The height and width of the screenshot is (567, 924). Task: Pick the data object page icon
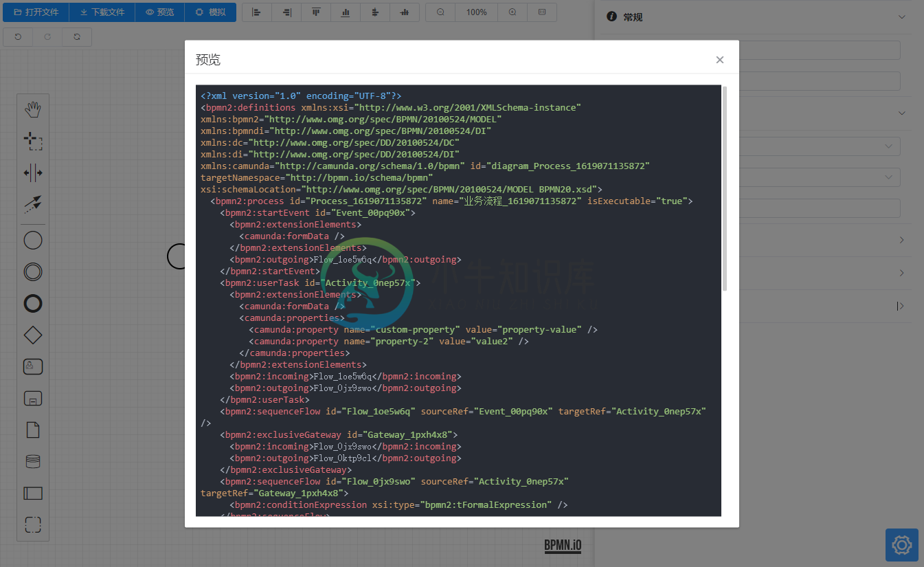pos(33,430)
